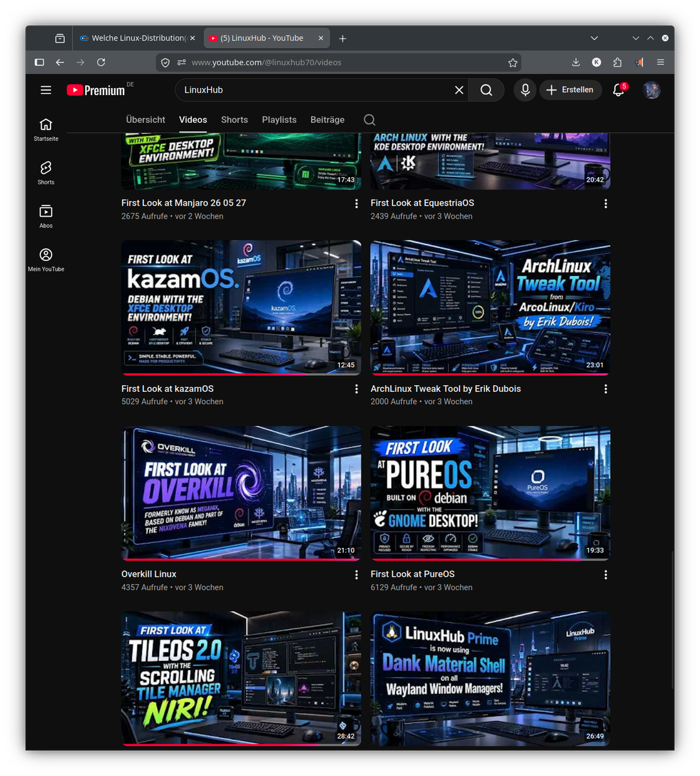Play the Dank Material Shell thumbnail
The height and width of the screenshot is (776, 700).
491,679
